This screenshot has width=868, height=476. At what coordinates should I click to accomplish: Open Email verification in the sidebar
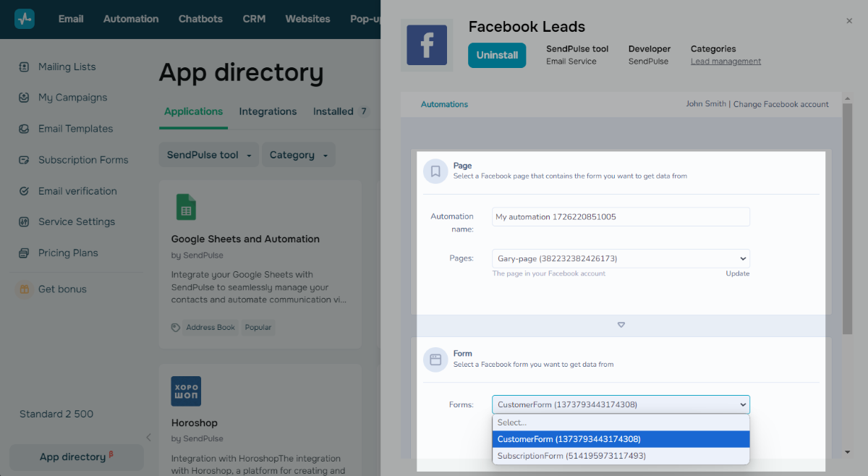click(77, 191)
